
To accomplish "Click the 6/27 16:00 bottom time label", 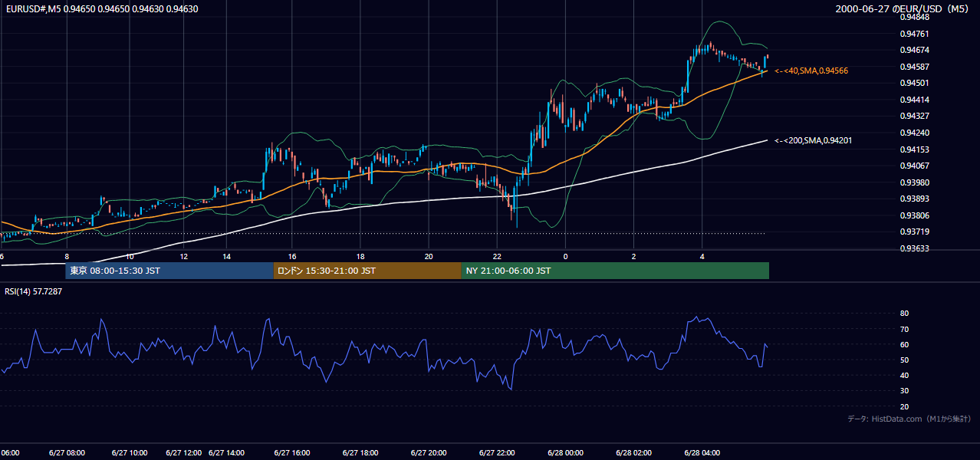I will 293,452.
